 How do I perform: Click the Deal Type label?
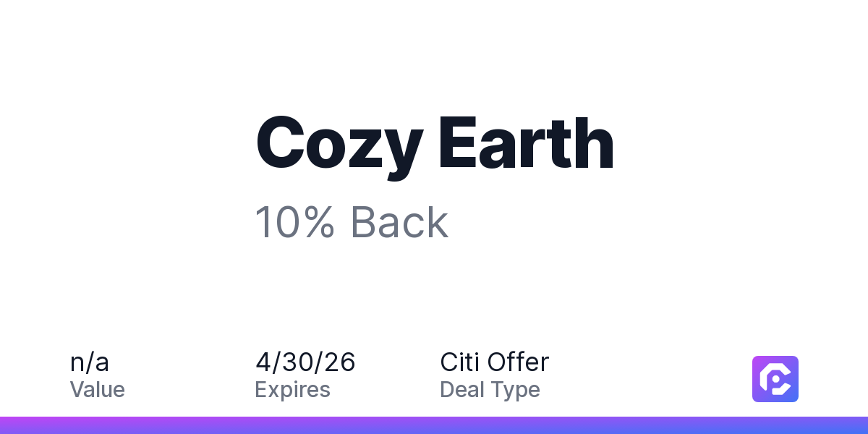click(490, 390)
